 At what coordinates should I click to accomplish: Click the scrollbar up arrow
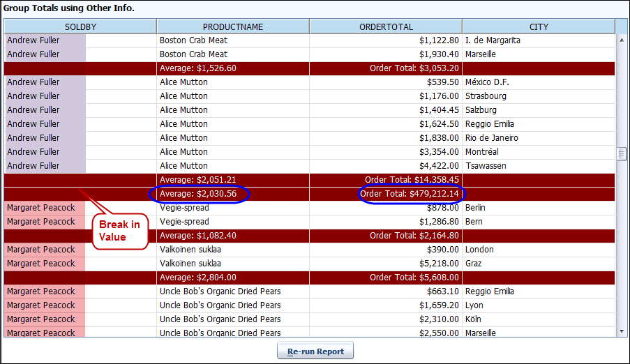coord(621,39)
